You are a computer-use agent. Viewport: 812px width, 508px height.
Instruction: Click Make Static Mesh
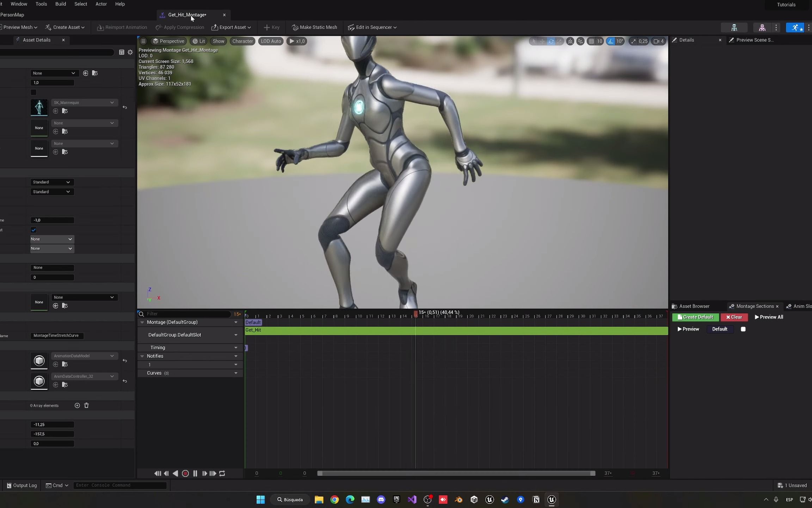tap(314, 27)
